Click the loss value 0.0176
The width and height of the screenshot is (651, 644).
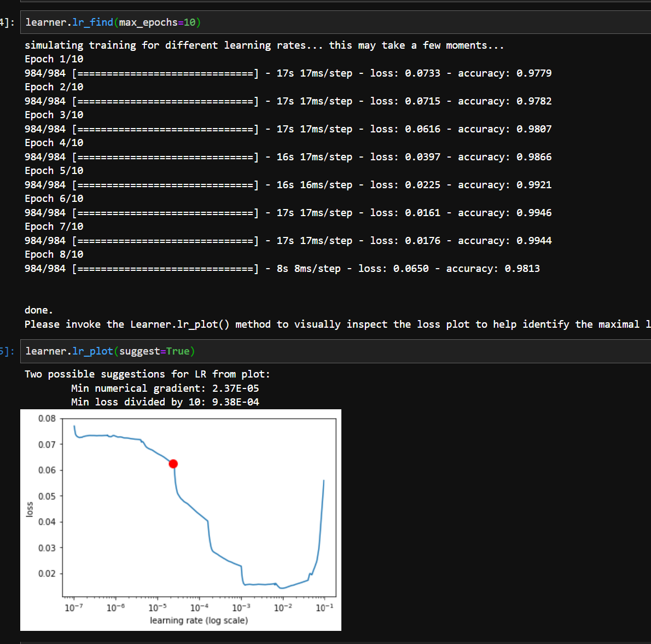[x=423, y=240]
